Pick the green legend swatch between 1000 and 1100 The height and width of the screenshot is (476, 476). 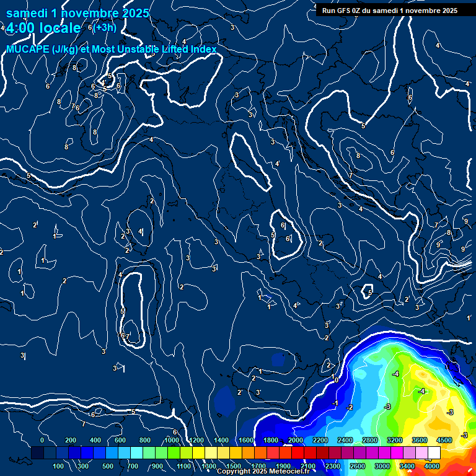[174, 452]
